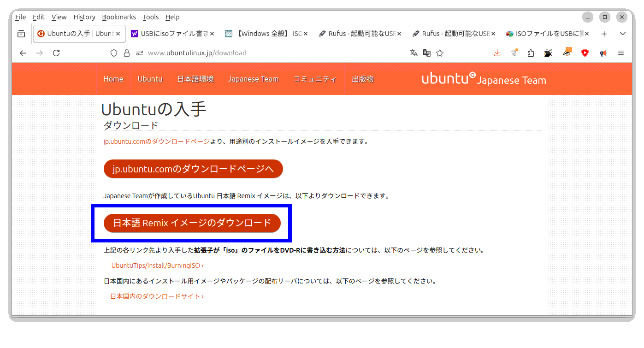The image size is (644, 348).
Task: Open a new tab with the plus button
Action: coord(604,34)
